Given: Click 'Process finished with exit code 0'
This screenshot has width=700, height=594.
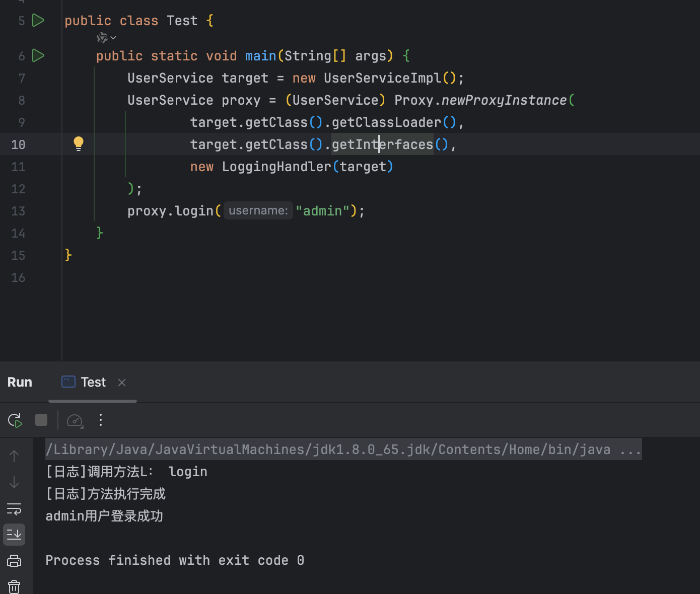Looking at the screenshot, I should click(175, 560).
